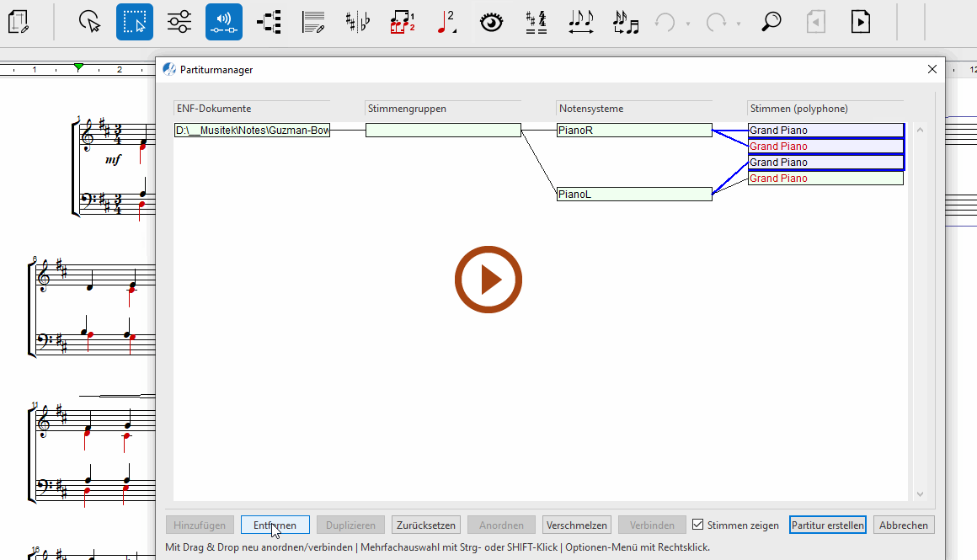Click the score structure tree icon

(269, 22)
